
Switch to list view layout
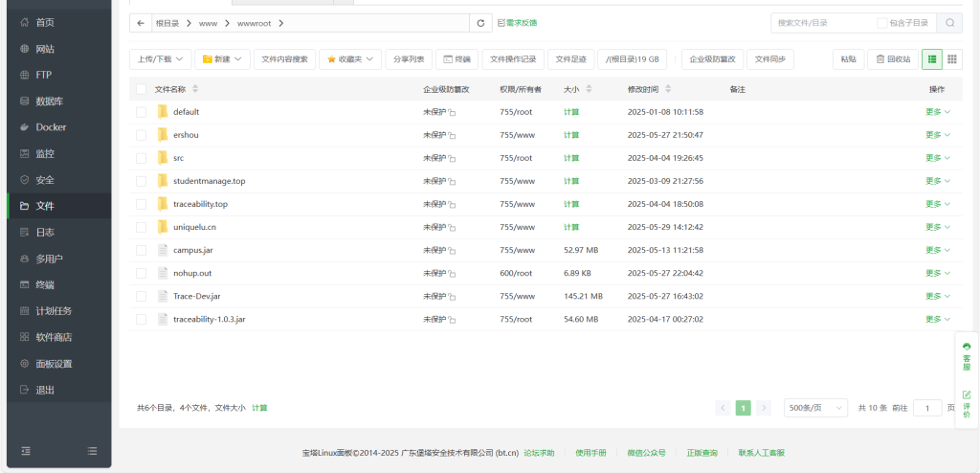931,59
